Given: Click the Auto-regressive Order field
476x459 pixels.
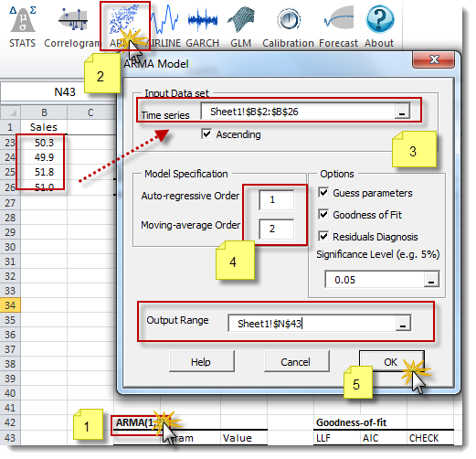Looking at the screenshot, I should tap(277, 200).
